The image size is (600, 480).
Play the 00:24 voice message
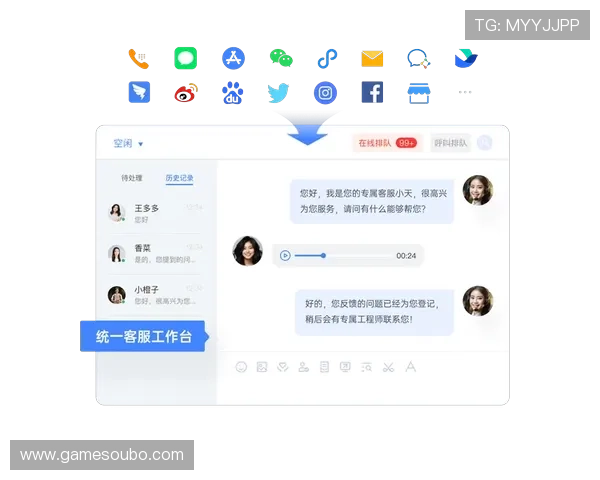[285, 255]
